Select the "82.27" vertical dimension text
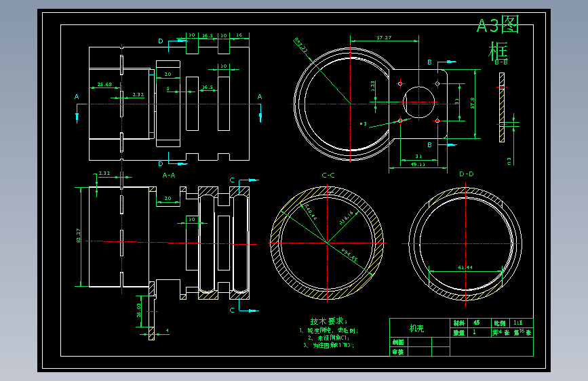This screenshot has height=381, width=588. 79,235
